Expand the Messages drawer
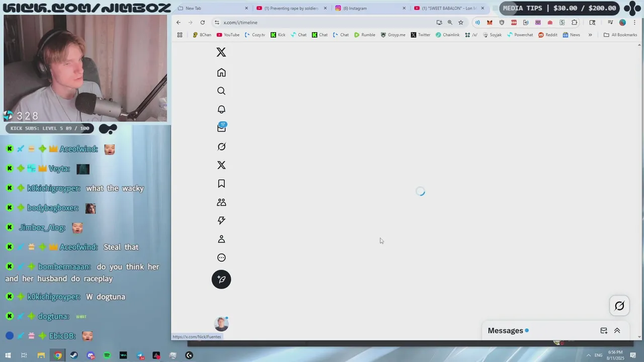This screenshot has height=362, width=644. (617, 330)
